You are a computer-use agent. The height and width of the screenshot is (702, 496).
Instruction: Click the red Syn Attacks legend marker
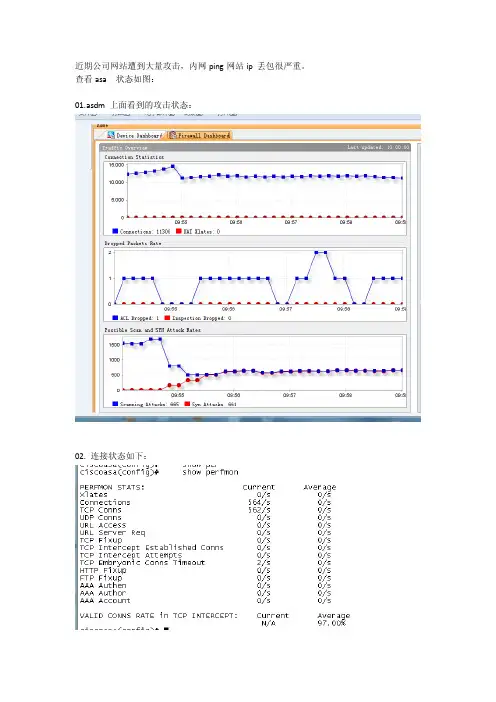click(187, 404)
